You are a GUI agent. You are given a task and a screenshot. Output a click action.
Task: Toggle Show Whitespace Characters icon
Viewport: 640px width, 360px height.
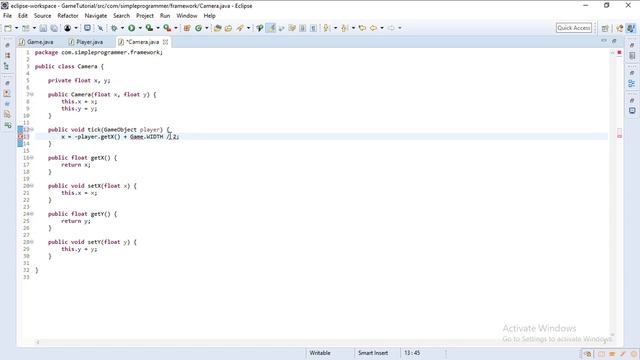click(x=313, y=28)
